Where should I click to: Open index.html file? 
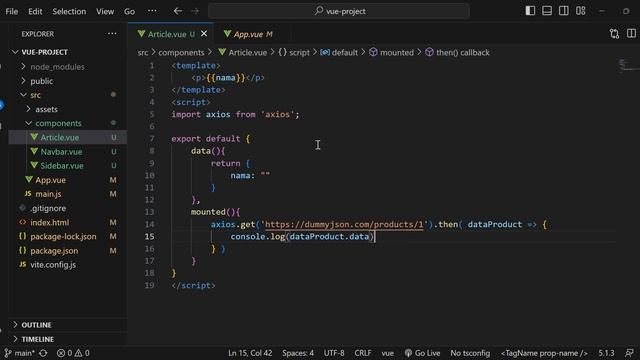67,222
